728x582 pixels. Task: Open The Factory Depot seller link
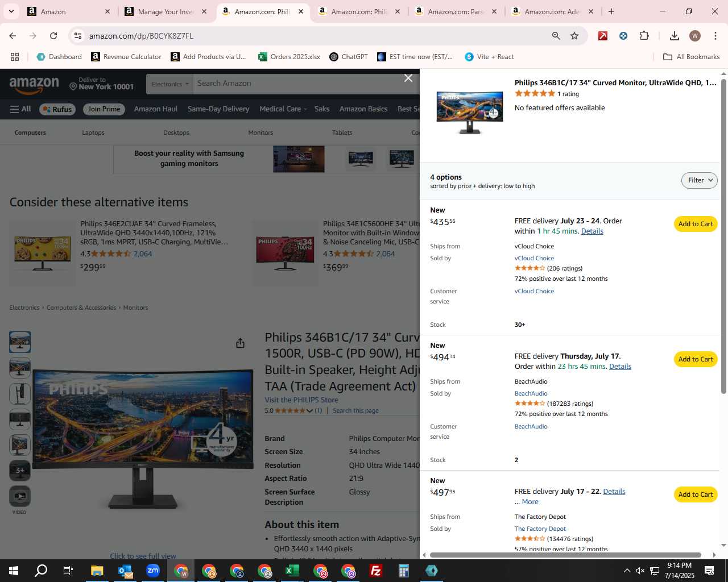point(540,529)
